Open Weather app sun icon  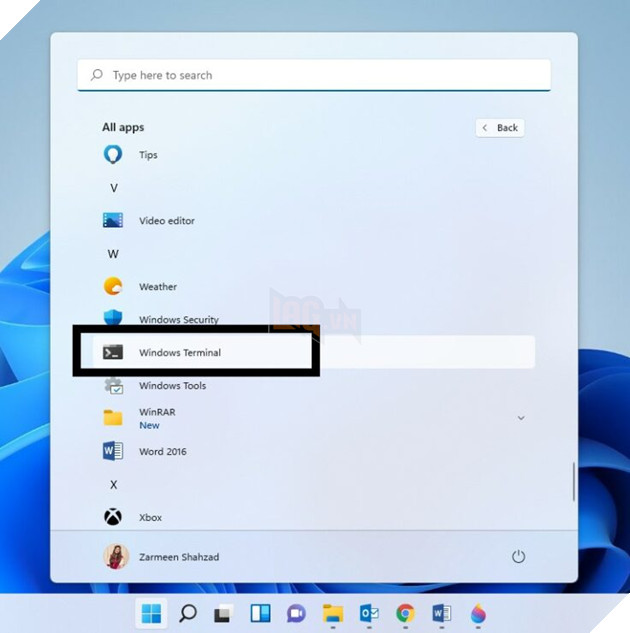[x=113, y=286]
